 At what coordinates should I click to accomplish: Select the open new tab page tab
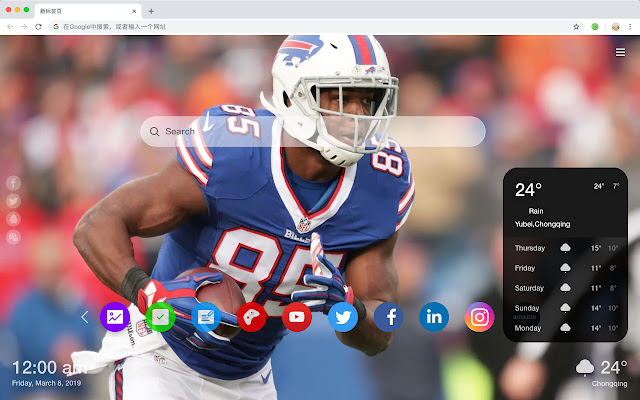88,11
